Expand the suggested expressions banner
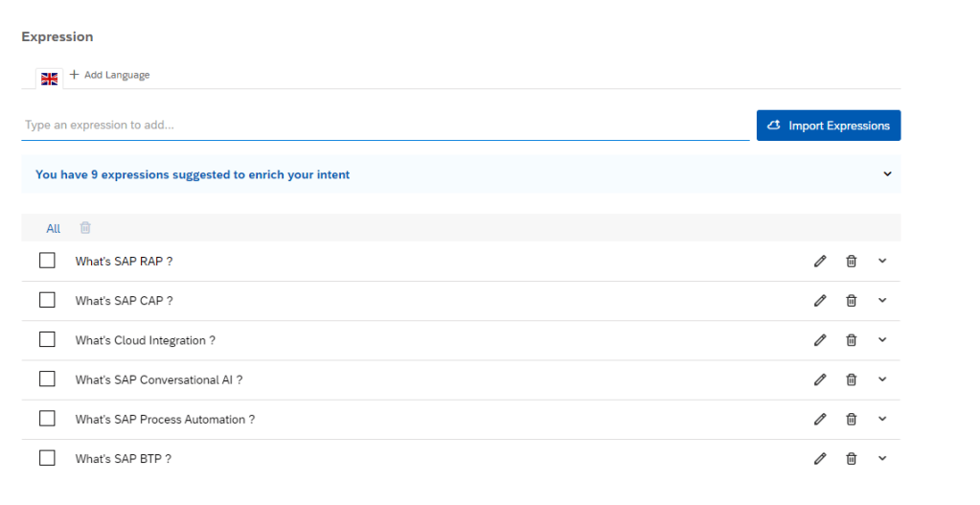The width and height of the screenshot is (980, 505). click(887, 174)
